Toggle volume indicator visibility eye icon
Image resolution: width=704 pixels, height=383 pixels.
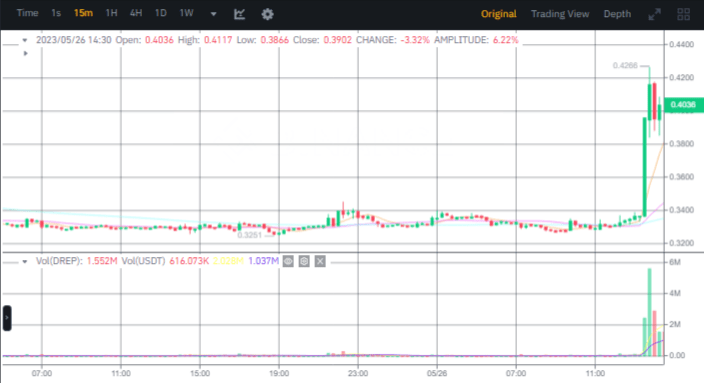click(288, 261)
